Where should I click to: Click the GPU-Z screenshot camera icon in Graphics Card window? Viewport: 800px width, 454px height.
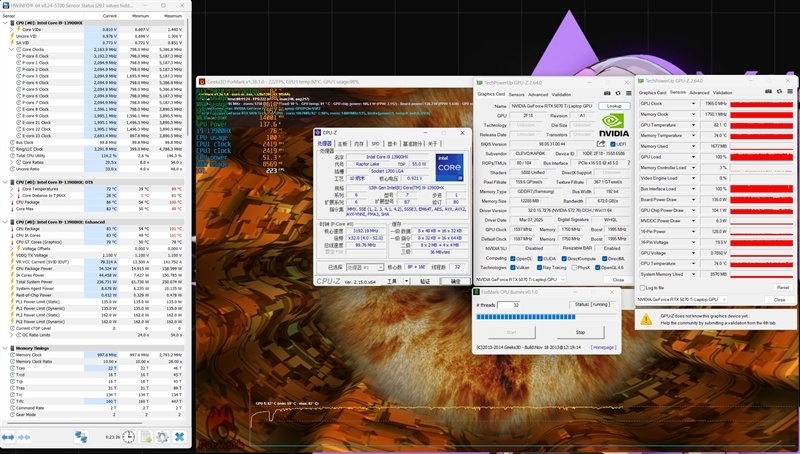pos(607,94)
